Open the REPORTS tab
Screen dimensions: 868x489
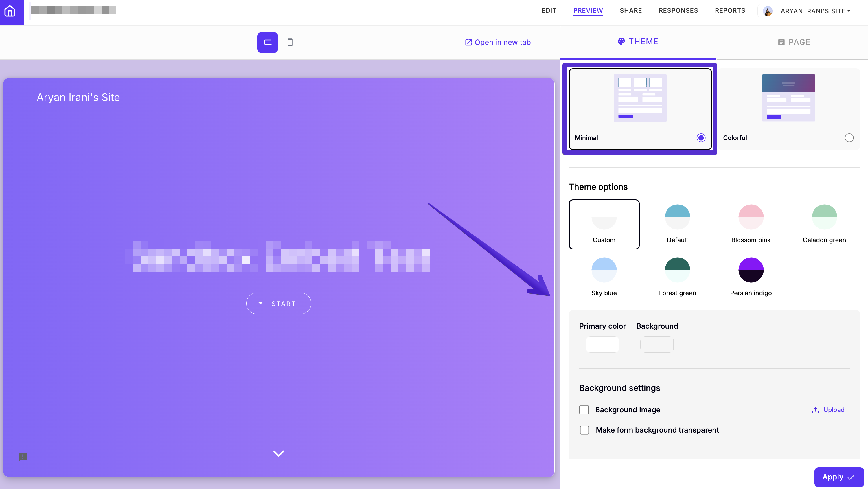tap(730, 10)
